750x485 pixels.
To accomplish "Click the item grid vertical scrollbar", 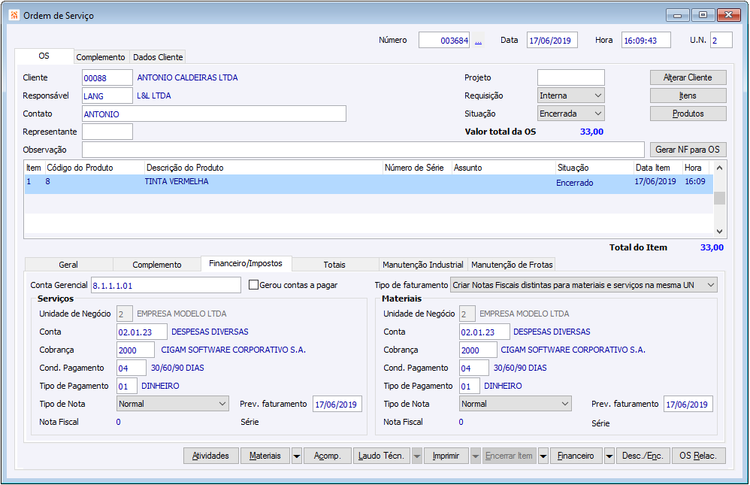I will pyautogui.click(x=719, y=198).
